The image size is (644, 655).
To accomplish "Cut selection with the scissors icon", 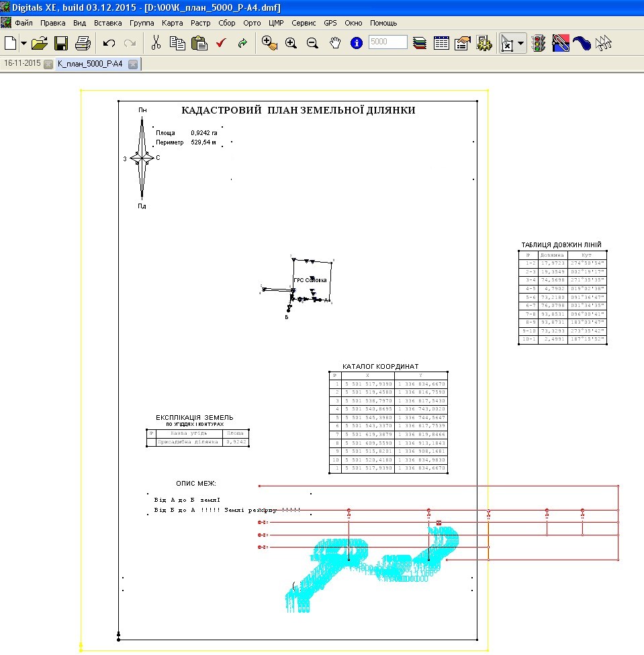I will tap(156, 43).
